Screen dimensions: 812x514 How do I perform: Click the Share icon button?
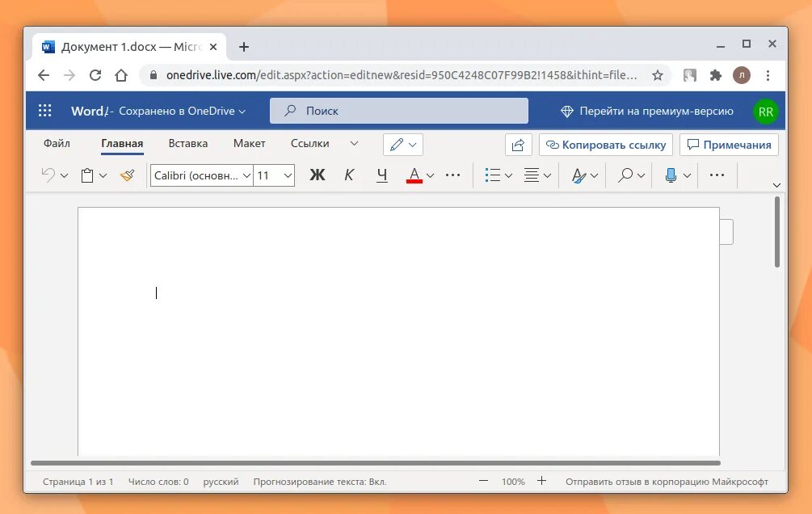point(519,145)
